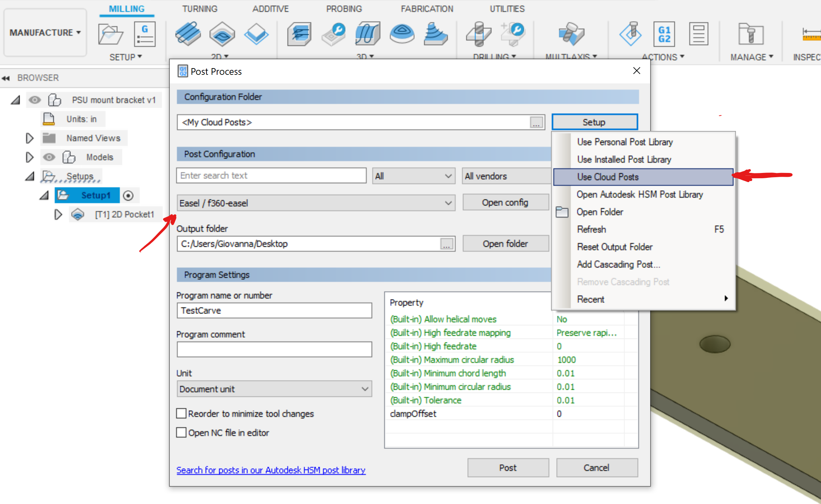The image size is (821, 504).
Task: Click the 2D Adaptive Clearing toolbar icon
Action: [x=188, y=34]
